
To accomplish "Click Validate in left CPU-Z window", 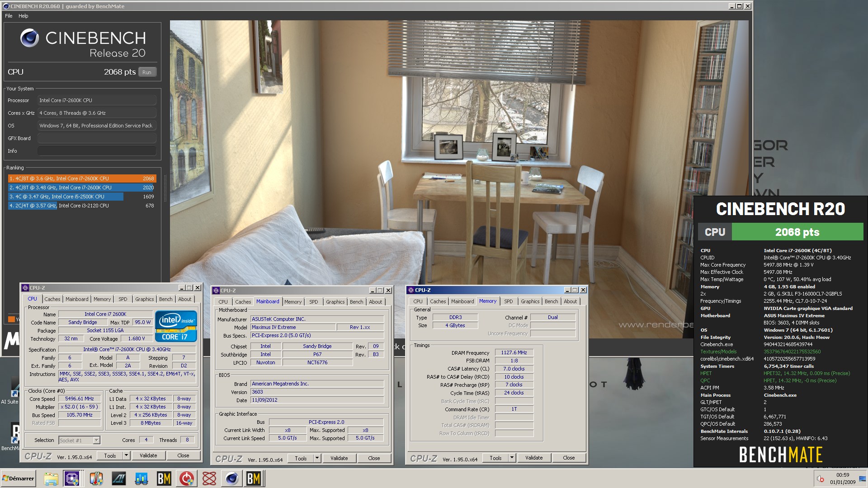I will tap(148, 456).
